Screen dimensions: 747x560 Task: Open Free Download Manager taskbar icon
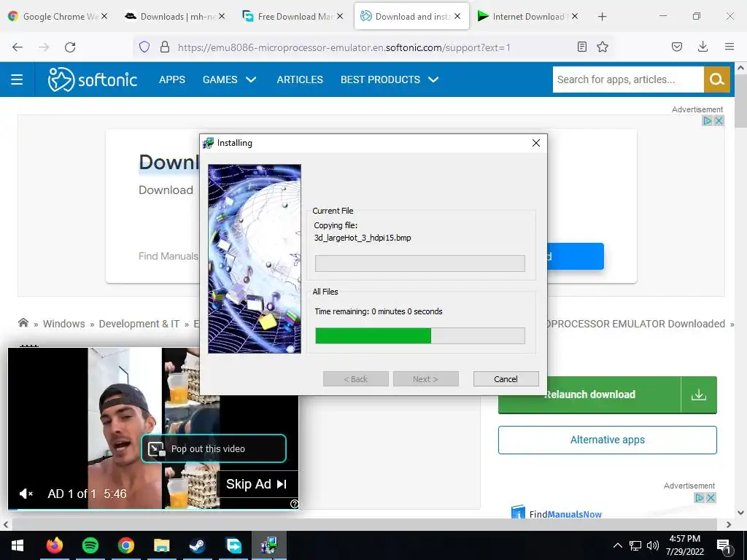point(233,545)
